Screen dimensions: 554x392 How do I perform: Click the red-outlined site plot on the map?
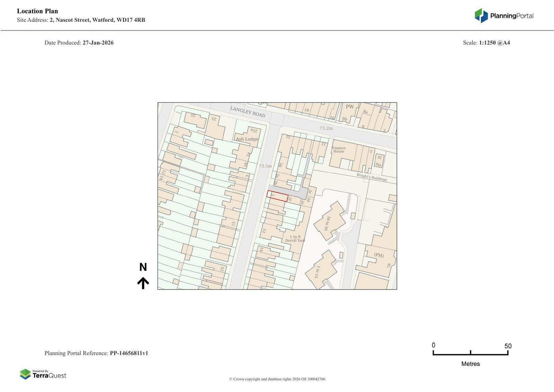[x=277, y=196]
